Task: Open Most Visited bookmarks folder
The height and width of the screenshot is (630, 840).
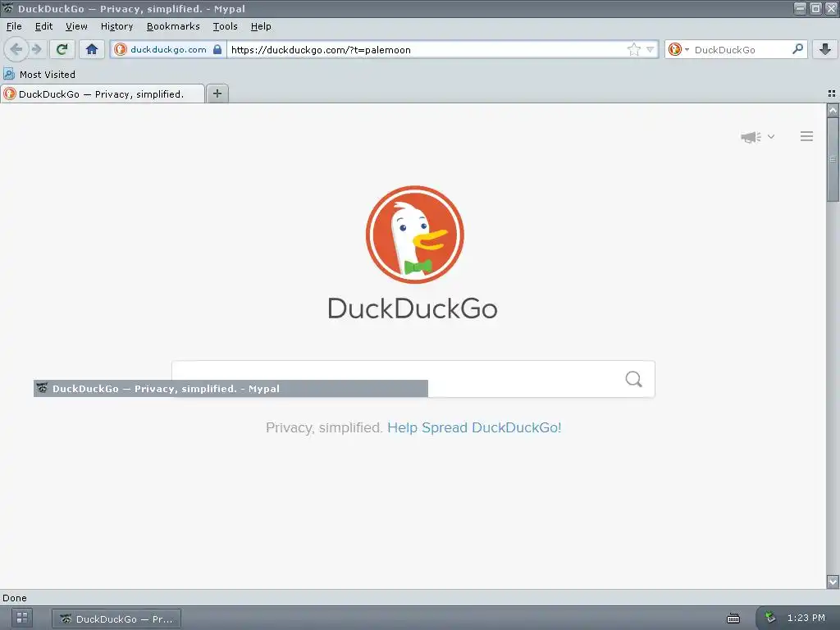Action: tap(39, 74)
